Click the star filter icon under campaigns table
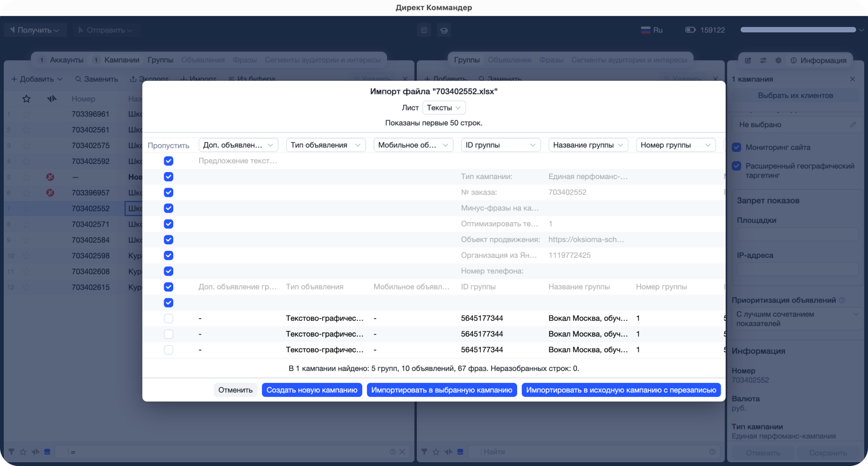The width and height of the screenshot is (868, 466). coord(23,452)
